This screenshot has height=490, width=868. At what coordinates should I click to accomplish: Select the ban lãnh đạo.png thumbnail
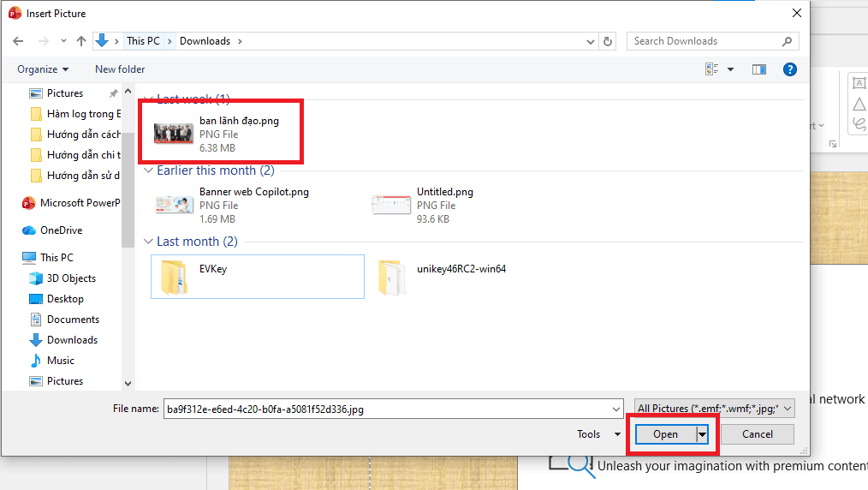[173, 134]
